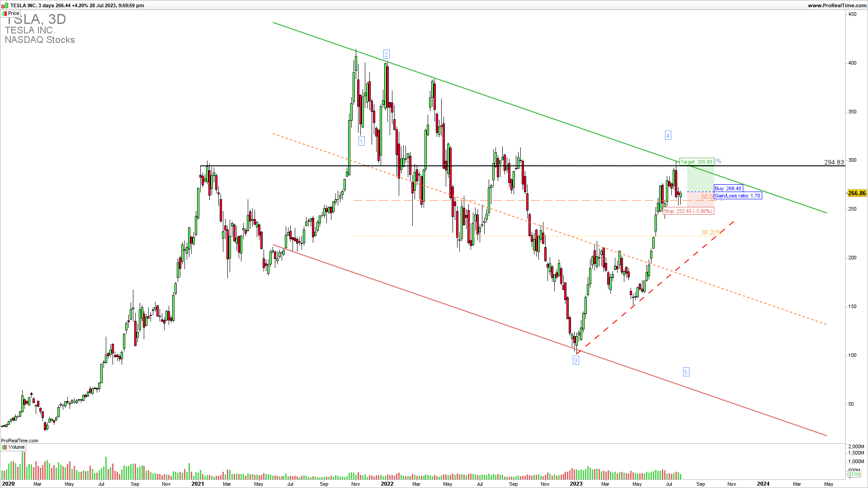Click the current price tag 266.86
This screenshot has height=488, width=868.
coord(857,193)
